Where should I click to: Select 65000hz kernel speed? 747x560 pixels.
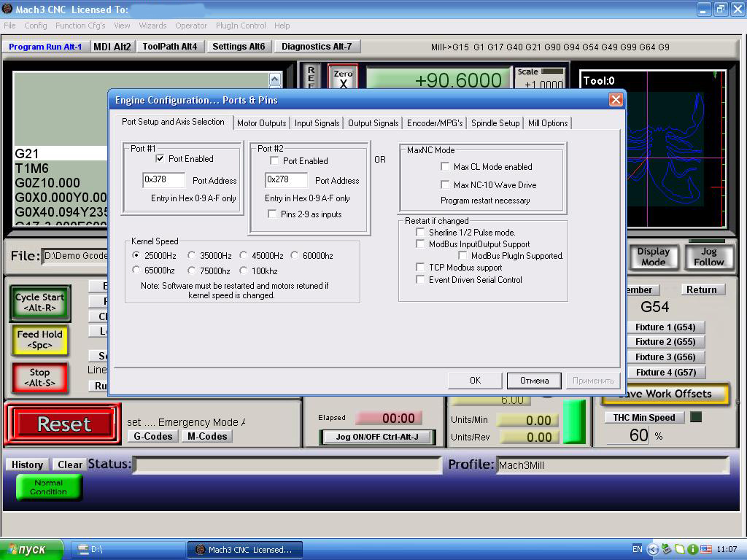136,271
